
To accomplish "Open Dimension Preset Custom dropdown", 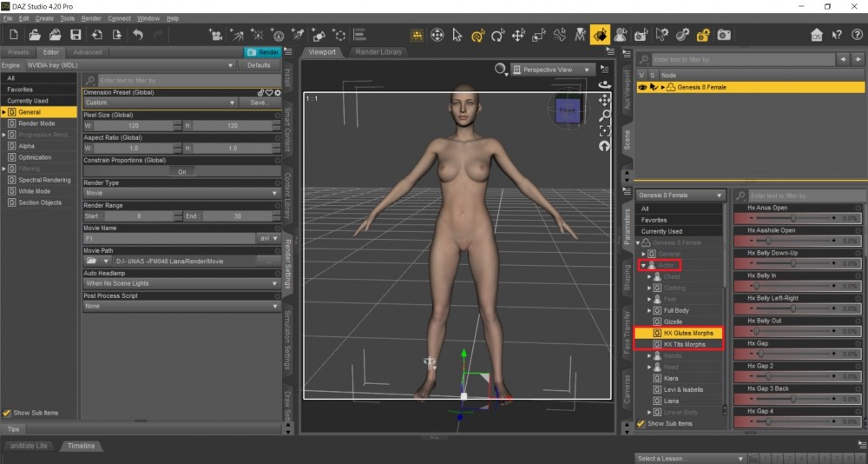I will tap(161, 103).
